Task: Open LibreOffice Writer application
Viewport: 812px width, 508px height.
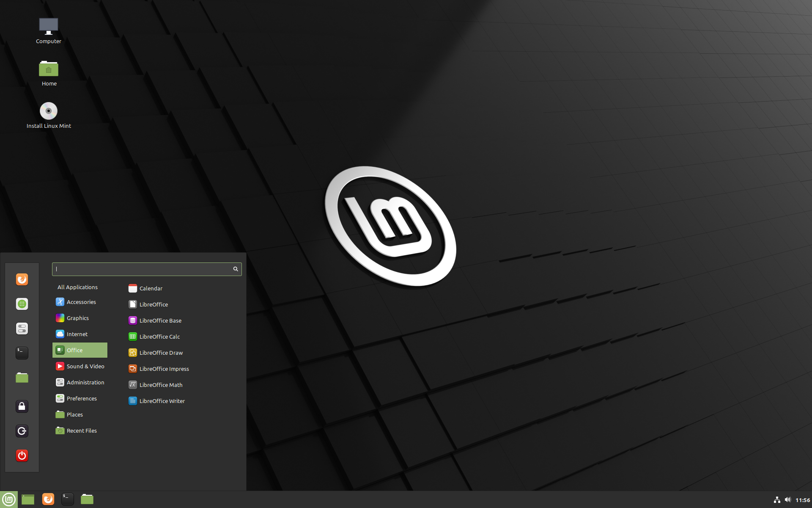Action: pos(162,400)
